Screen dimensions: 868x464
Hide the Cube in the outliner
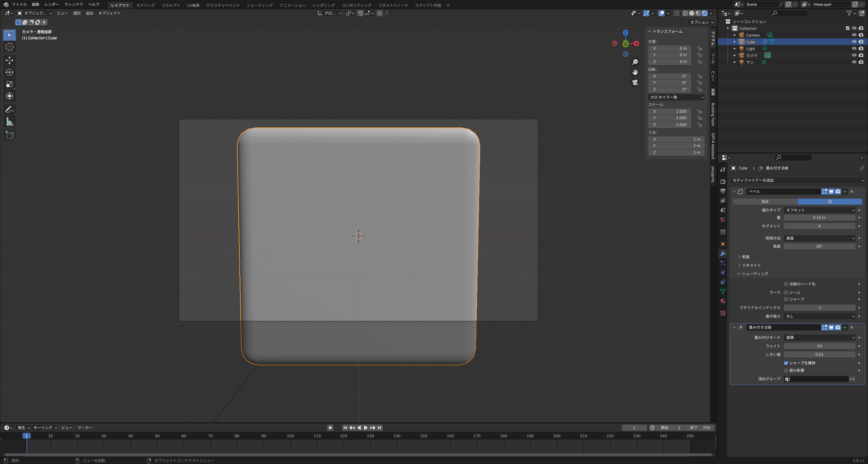(x=854, y=42)
